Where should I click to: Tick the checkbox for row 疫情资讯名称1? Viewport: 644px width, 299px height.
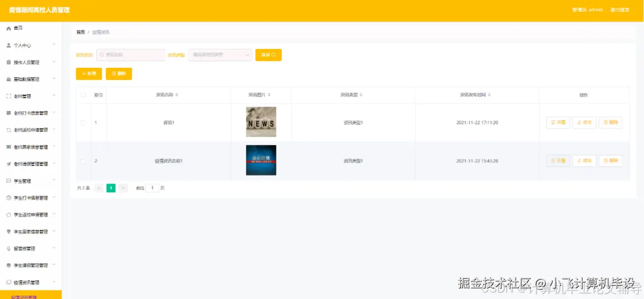point(83,161)
